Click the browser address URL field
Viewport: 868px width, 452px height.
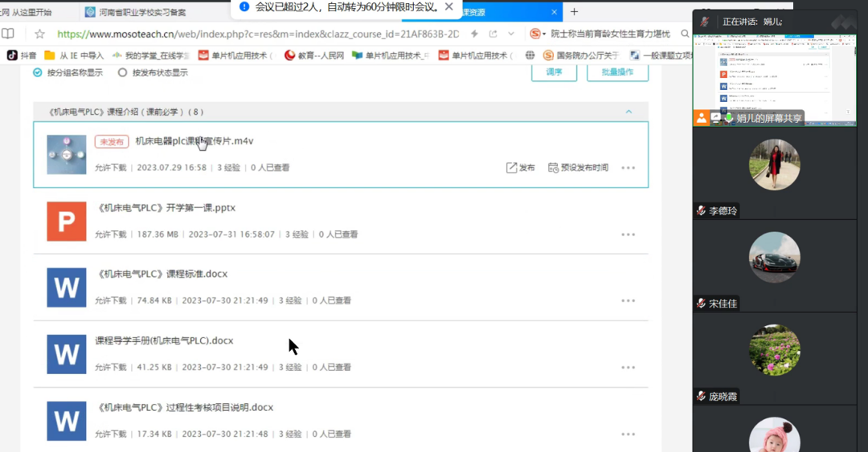pyautogui.click(x=258, y=34)
